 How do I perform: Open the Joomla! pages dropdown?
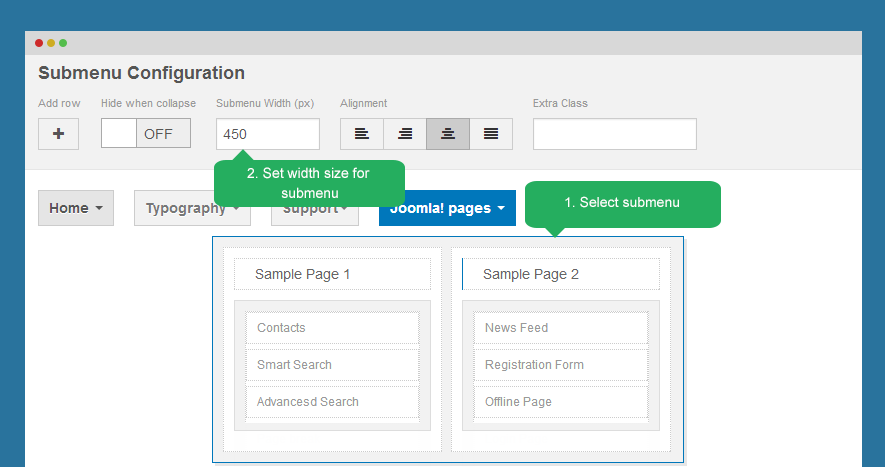point(447,208)
